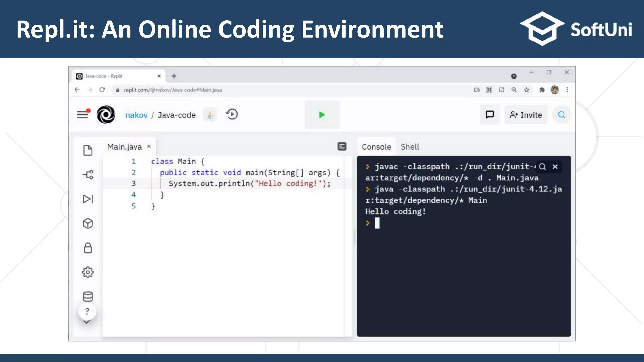
Task: Open the Files sidebar panel
Action: point(88,150)
